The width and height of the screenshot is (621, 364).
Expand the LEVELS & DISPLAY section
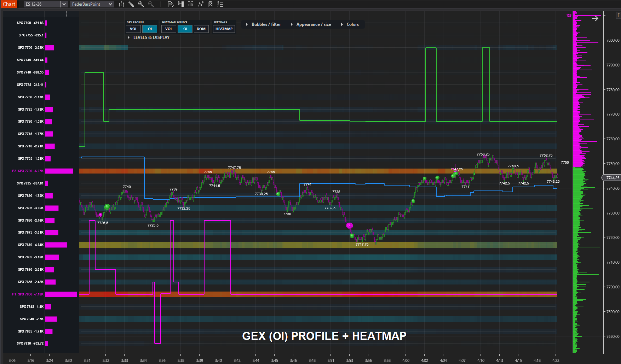(149, 37)
